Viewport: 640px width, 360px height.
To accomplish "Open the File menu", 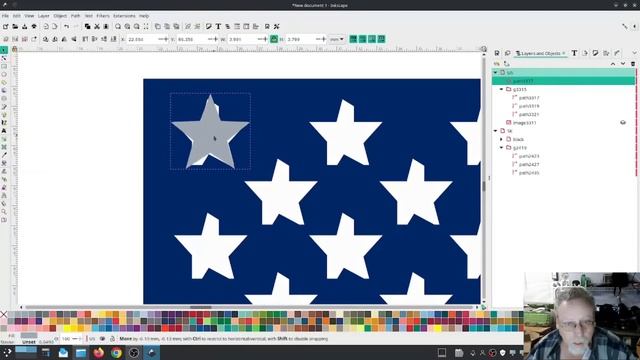I will point(5,16).
